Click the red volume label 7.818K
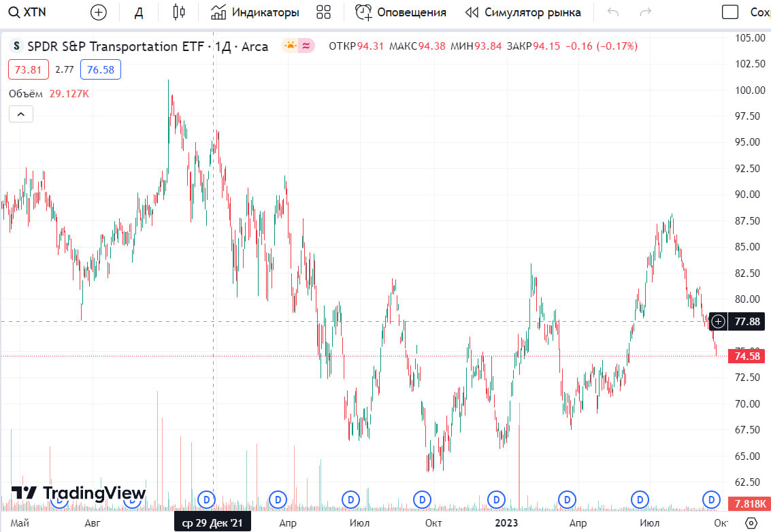Image resolution: width=771 pixels, height=532 pixels. 749,503
